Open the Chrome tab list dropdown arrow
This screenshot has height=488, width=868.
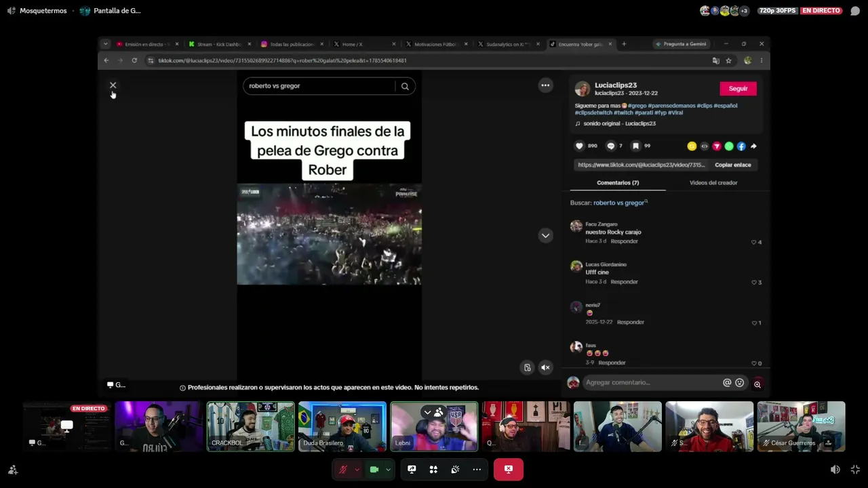(x=106, y=44)
